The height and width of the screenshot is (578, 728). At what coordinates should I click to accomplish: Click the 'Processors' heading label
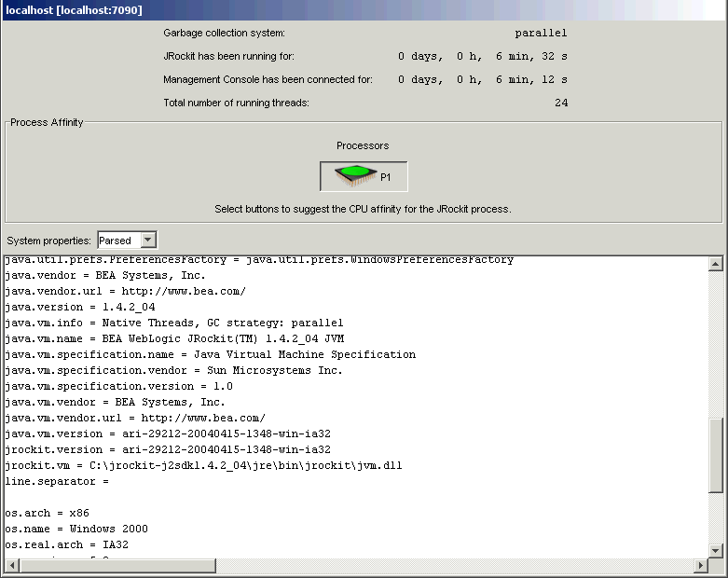[363, 145]
